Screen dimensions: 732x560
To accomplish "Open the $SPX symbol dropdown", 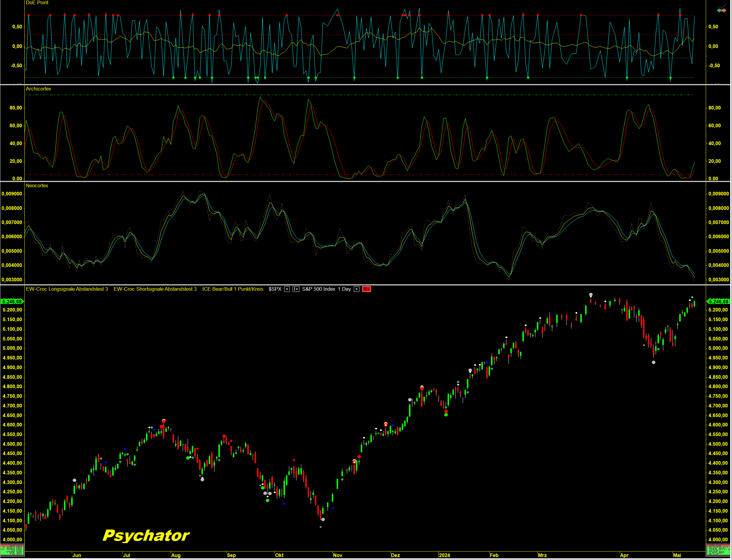I will tap(287, 289).
